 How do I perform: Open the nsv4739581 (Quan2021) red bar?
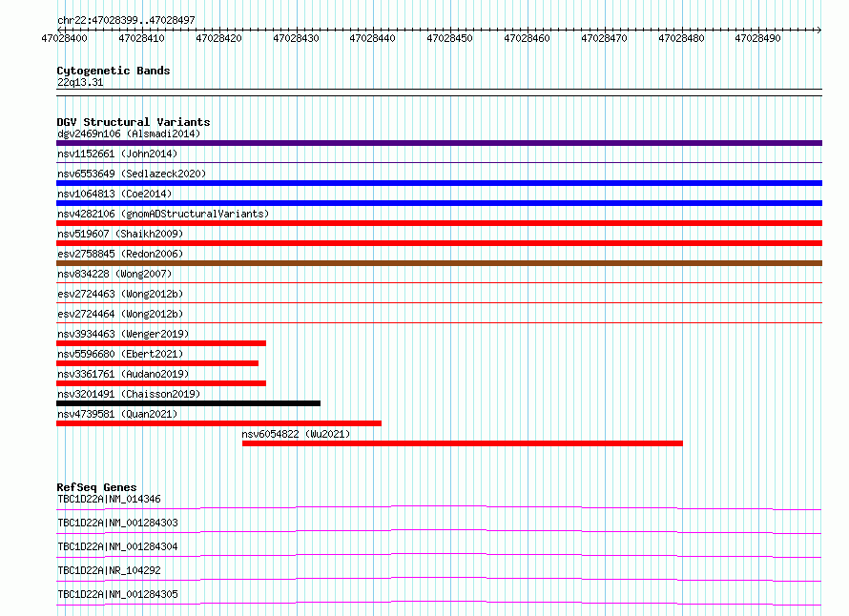coord(218,423)
